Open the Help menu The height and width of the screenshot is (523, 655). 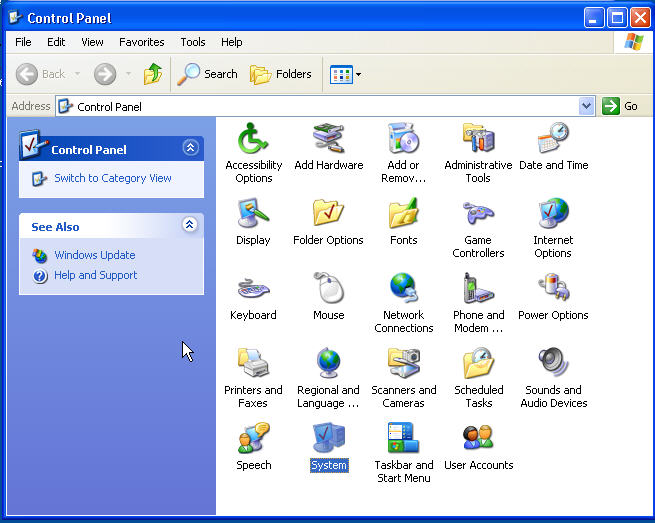tap(231, 42)
